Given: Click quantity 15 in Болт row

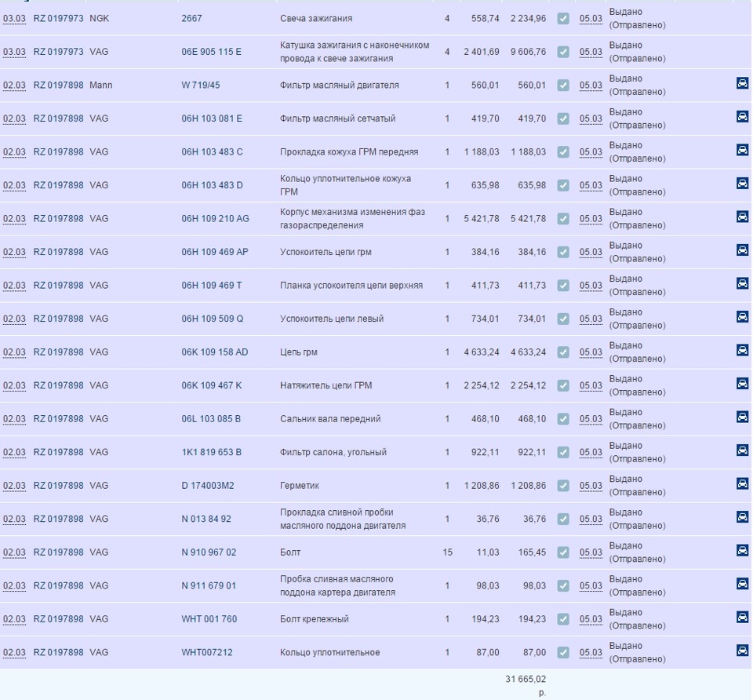Looking at the screenshot, I should tap(448, 552).
